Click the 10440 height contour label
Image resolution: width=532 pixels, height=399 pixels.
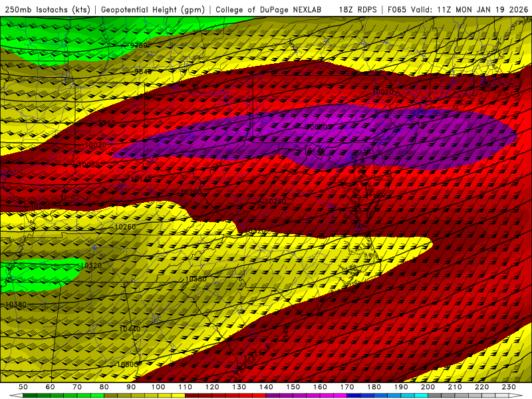coord(130,329)
